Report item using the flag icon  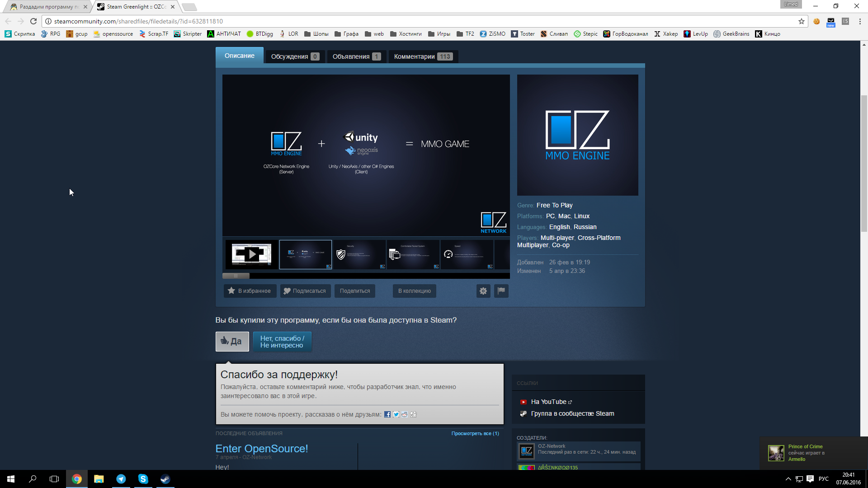click(x=501, y=291)
